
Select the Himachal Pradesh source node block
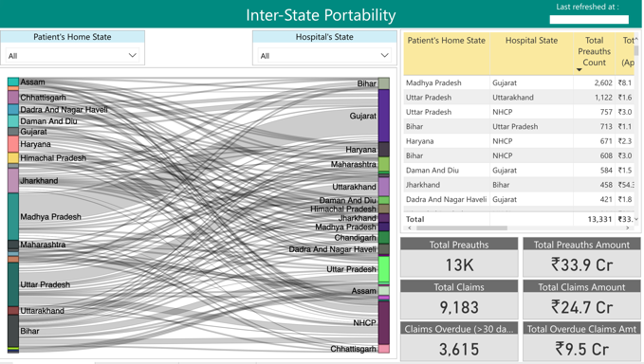13,158
